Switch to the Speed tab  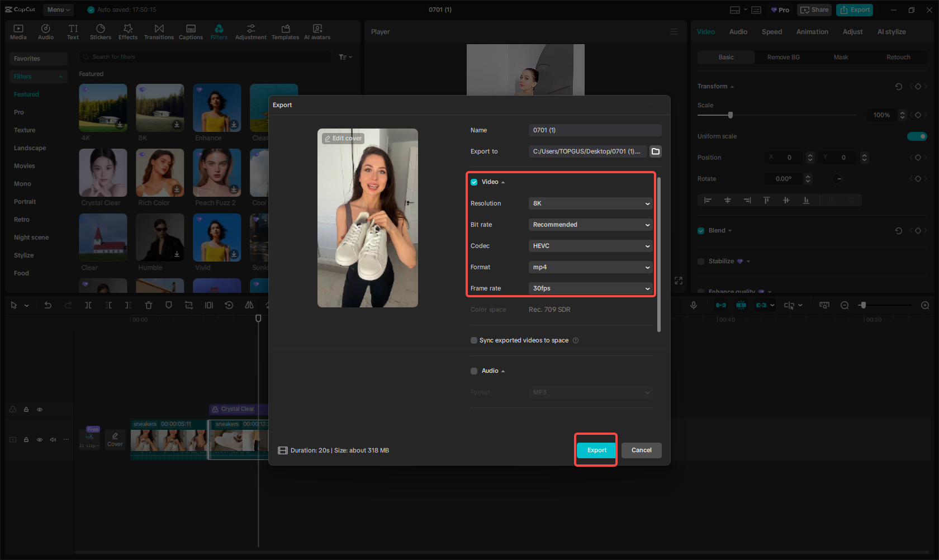point(771,32)
